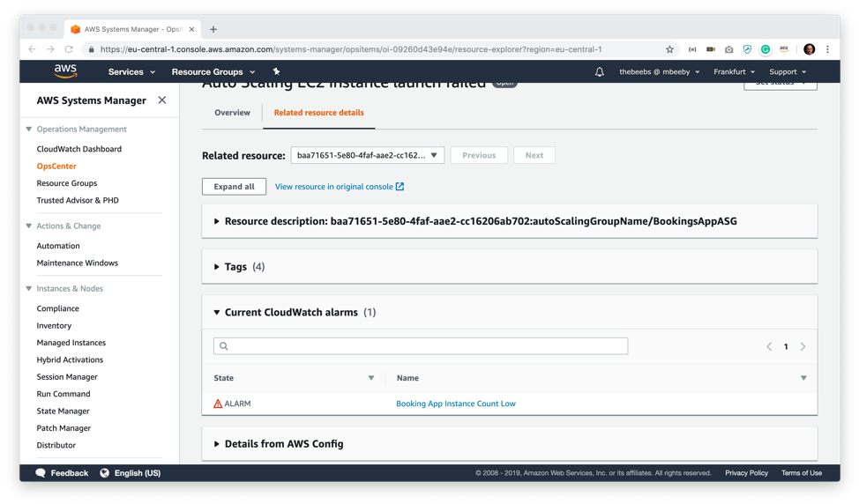Viewport: 859px width, 504px height.
Task: Open the Related resource dropdown
Action: 367,155
